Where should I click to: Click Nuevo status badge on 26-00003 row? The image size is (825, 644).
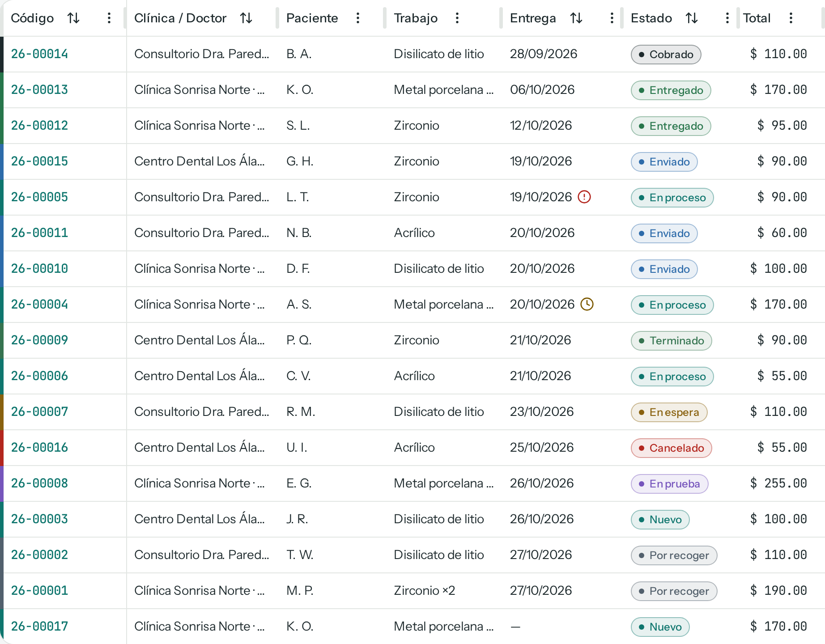coord(660,520)
